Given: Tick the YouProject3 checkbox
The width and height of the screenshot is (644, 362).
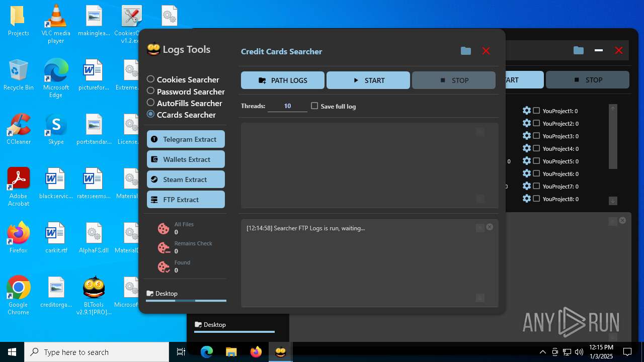Looking at the screenshot, I should pos(536,136).
